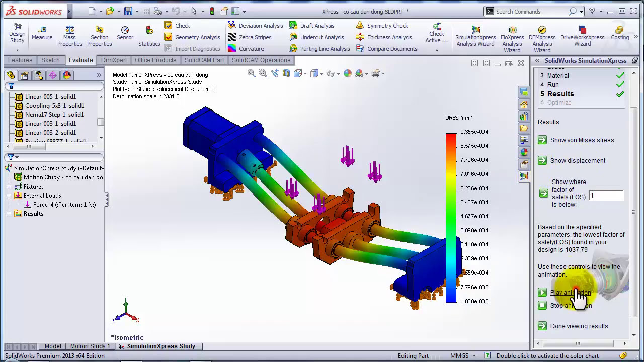Open Parting Line Analysis
644x362 pixels.
click(x=319, y=49)
